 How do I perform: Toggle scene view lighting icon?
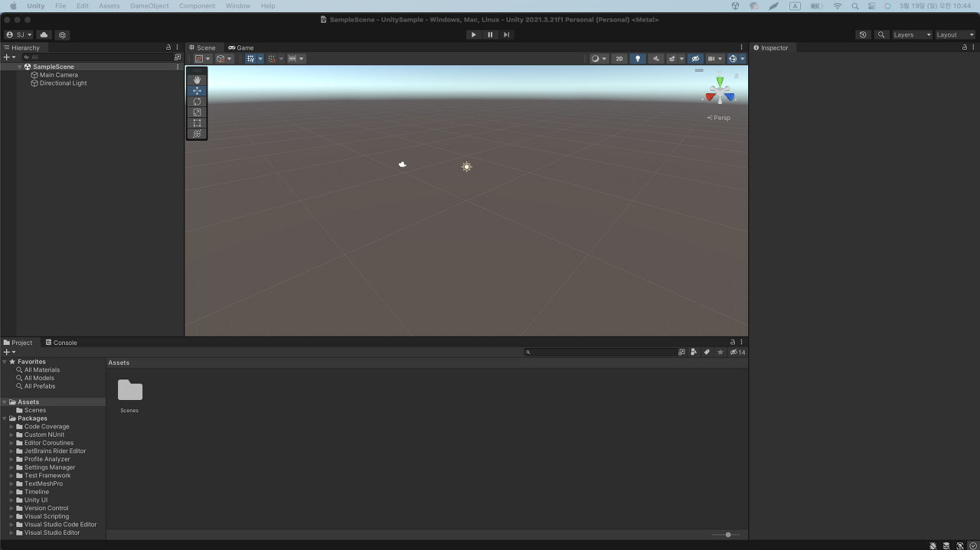638,58
